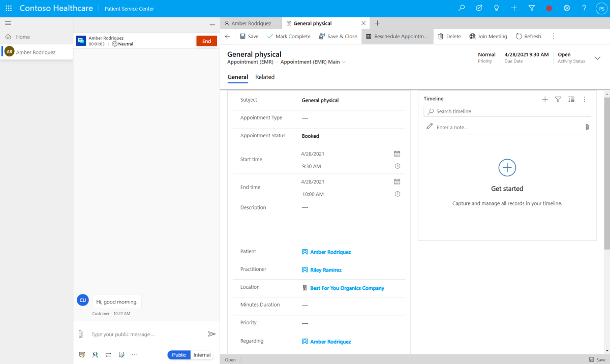Expand the header chevron next to Activity Status

[x=597, y=58]
